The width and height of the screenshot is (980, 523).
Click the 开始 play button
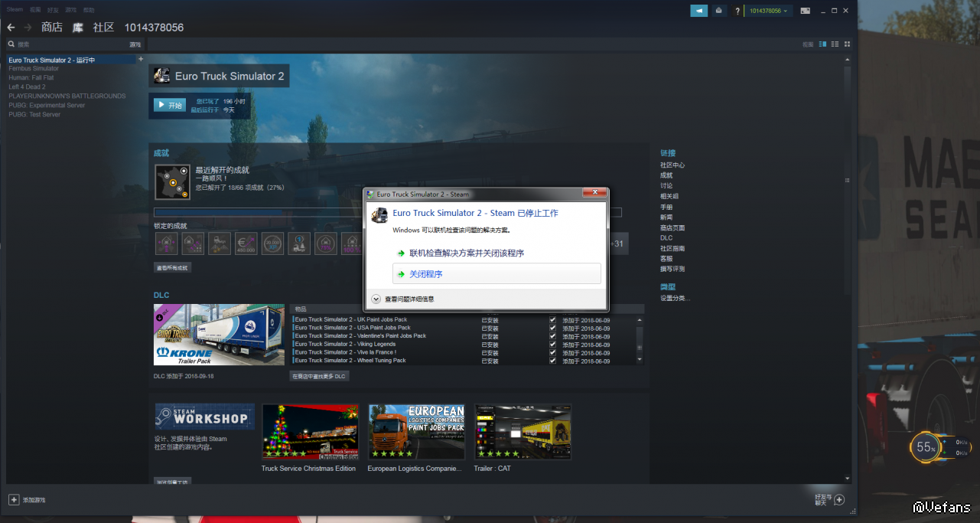coord(170,105)
